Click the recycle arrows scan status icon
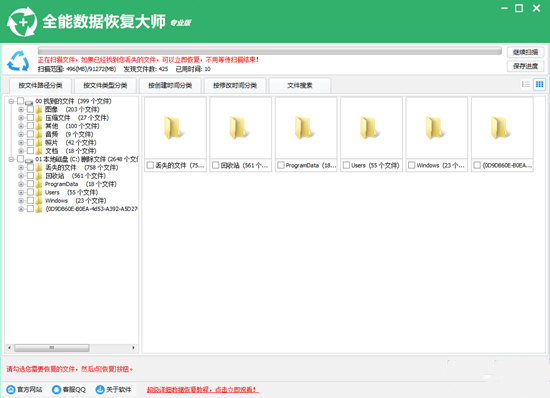 pos(18,61)
